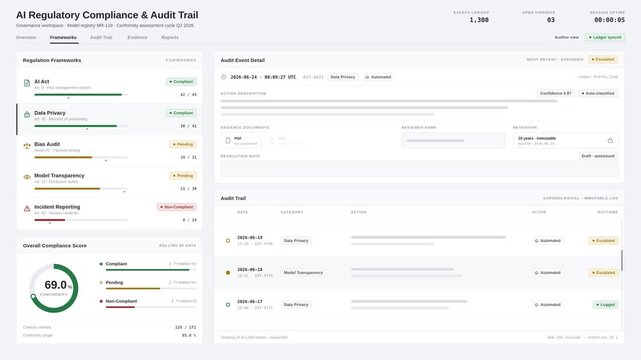Click Data Privacy tag on 2026-06-19 row
Viewport: 641px width, 360px height.
pyautogui.click(x=296, y=241)
